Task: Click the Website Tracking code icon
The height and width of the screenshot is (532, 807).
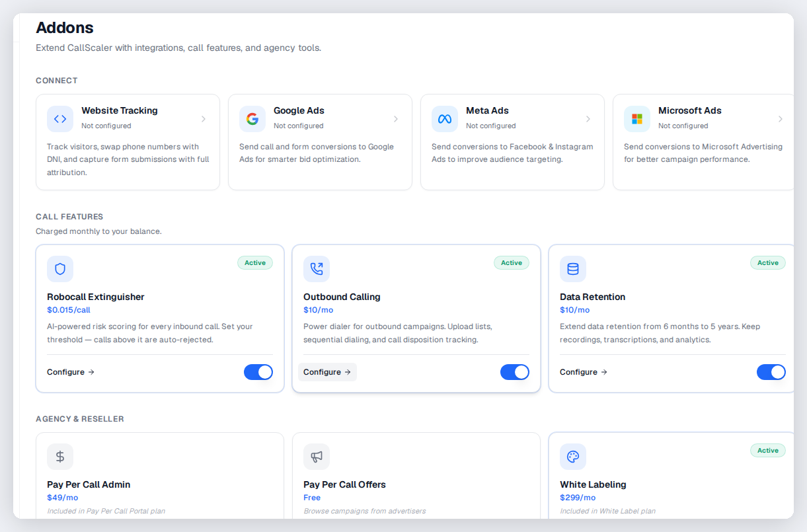Action: pos(60,119)
